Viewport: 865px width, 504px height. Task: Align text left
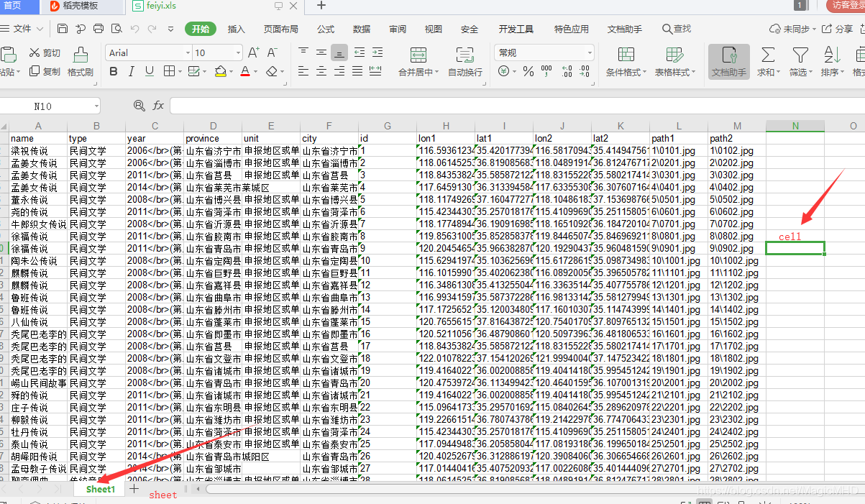[x=303, y=71]
